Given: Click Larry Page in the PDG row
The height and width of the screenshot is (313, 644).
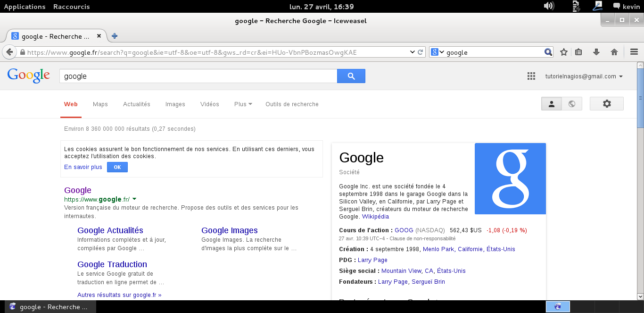Looking at the screenshot, I should (372, 260).
